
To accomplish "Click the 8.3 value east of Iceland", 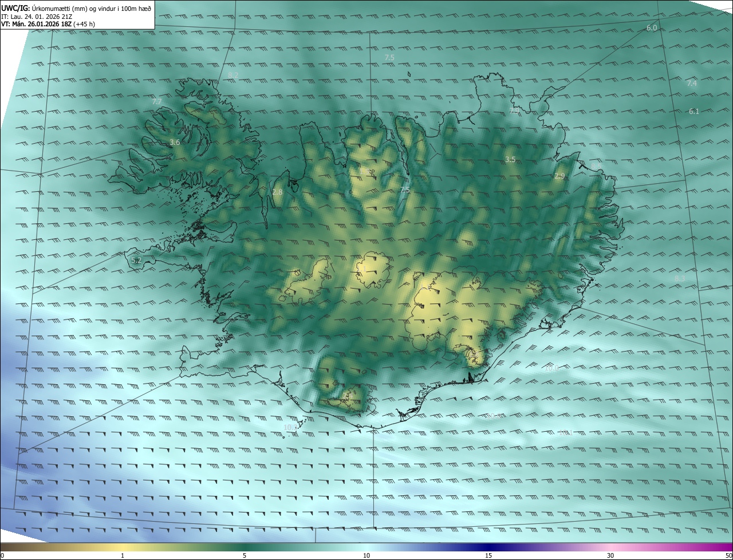I will [x=680, y=278].
